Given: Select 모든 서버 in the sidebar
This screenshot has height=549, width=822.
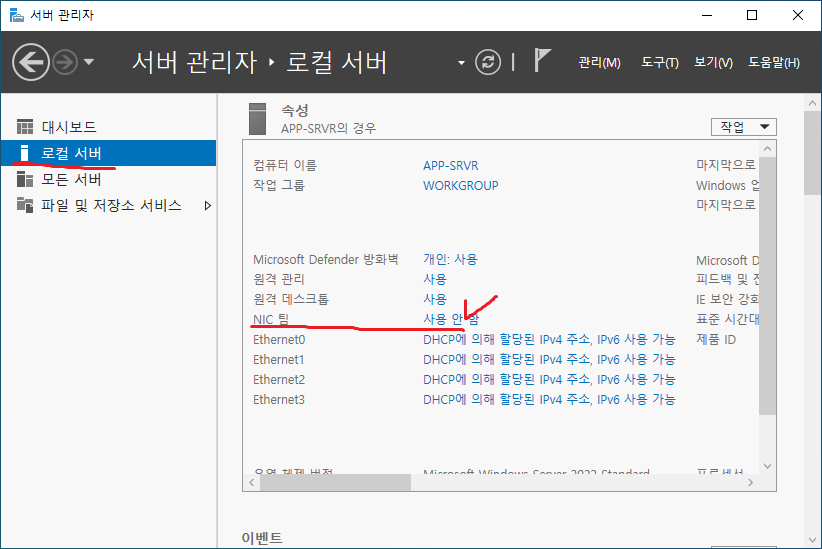Looking at the screenshot, I should pos(109,179).
